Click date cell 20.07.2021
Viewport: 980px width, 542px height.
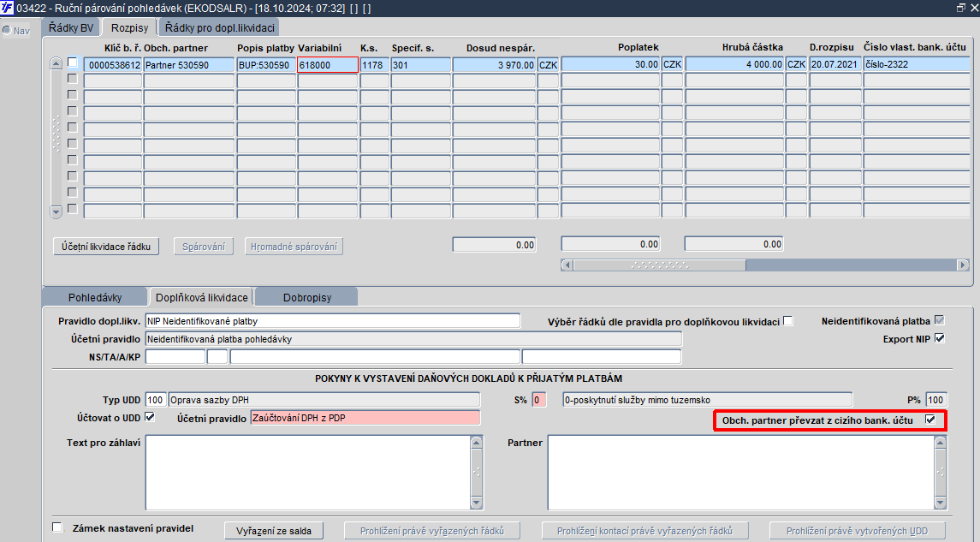point(835,64)
